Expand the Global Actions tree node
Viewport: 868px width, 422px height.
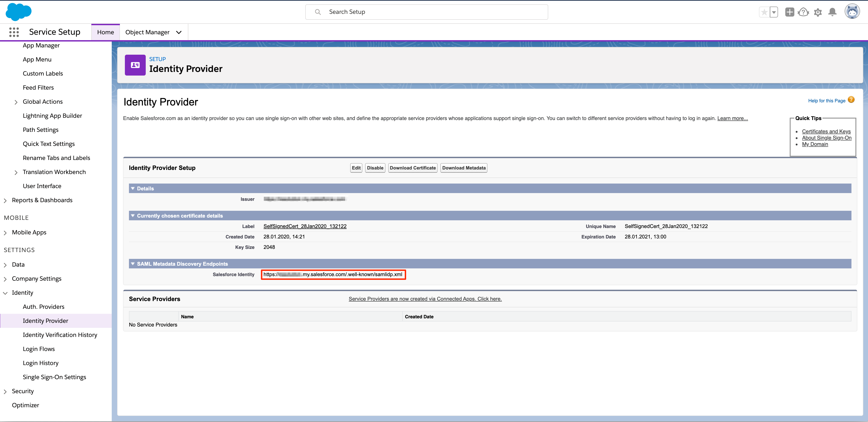click(x=16, y=102)
